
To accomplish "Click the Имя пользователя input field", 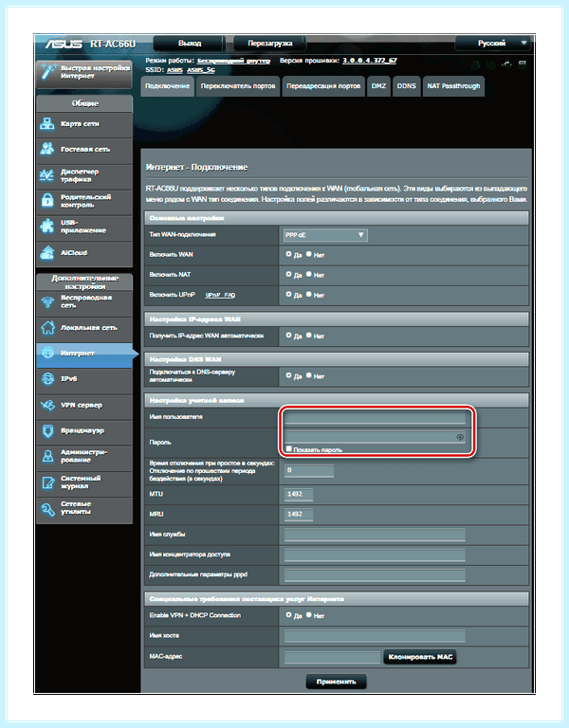I will pyautogui.click(x=375, y=418).
